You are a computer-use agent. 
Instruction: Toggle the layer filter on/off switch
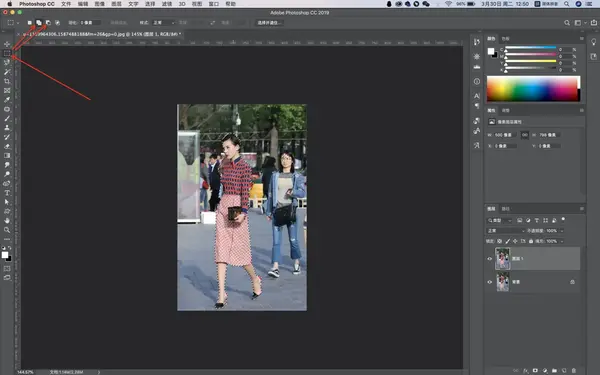tap(563, 219)
